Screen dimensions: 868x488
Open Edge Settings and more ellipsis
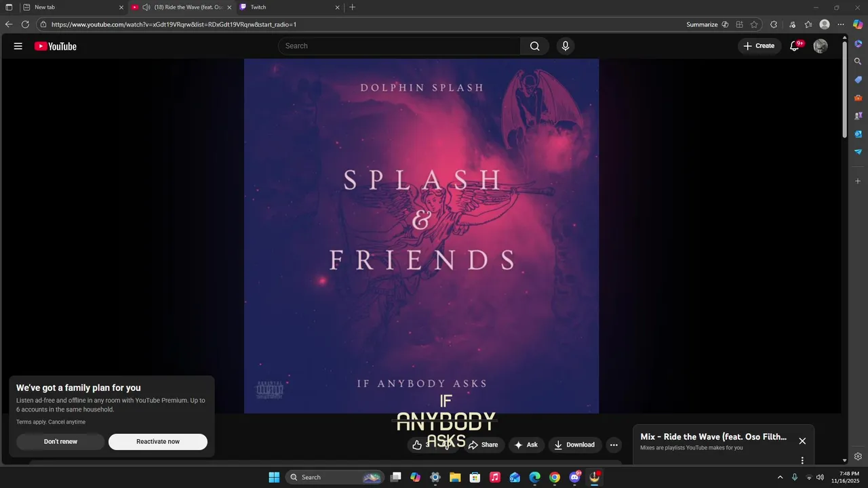(841, 24)
